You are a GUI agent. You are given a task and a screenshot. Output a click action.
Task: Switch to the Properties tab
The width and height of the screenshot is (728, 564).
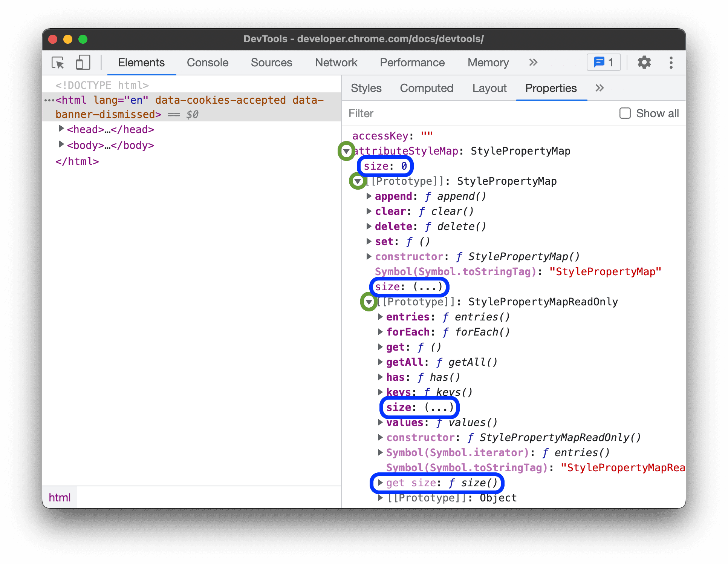(x=549, y=88)
